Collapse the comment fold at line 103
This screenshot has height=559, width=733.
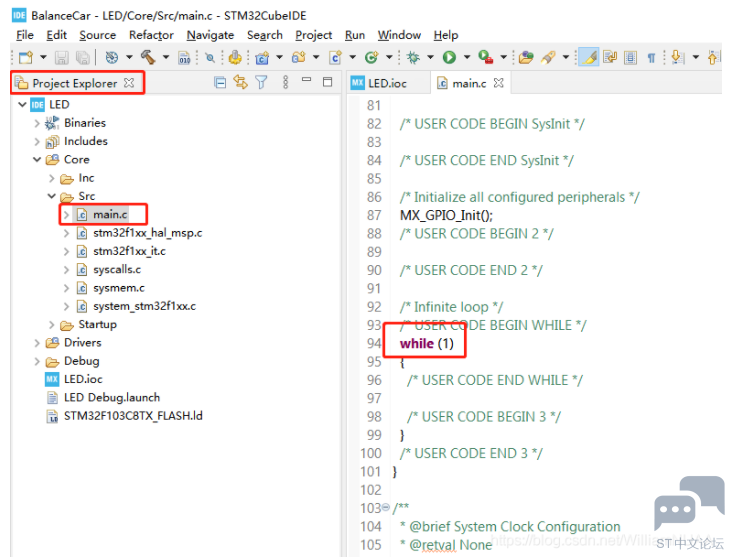point(386,507)
